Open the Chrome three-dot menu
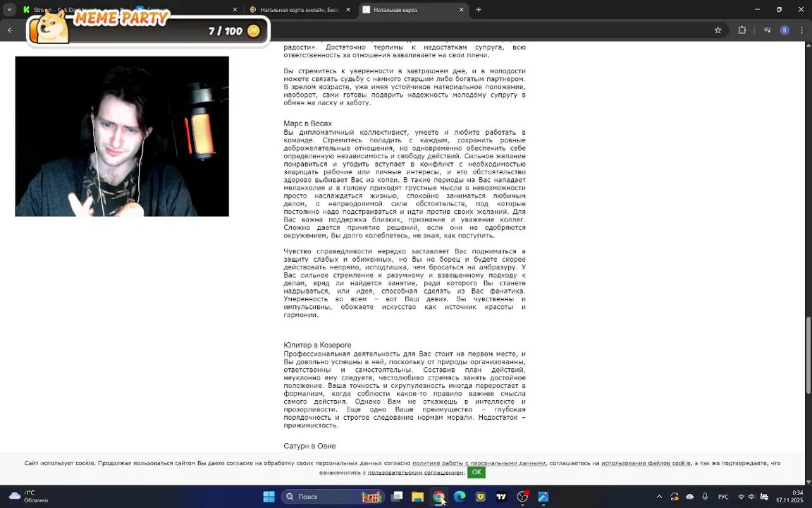The image size is (812, 508). tap(801, 30)
